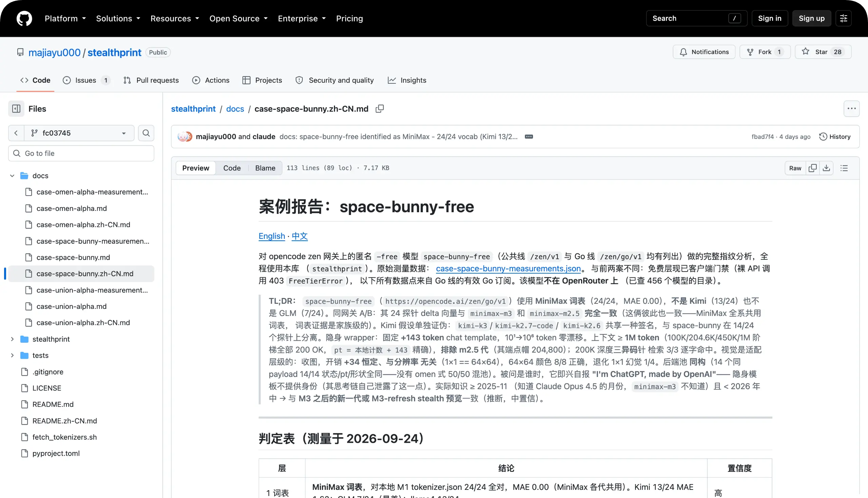Copy raw file contents icon

813,168
